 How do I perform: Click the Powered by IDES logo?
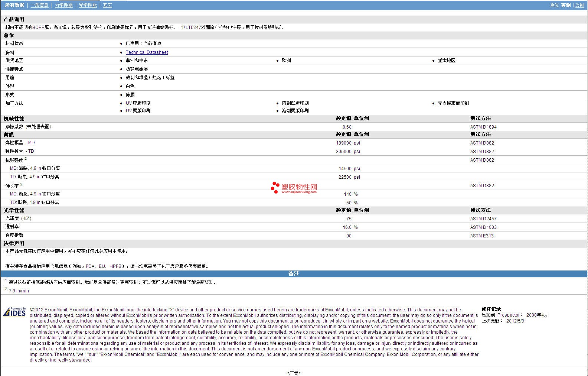(15, 312)
